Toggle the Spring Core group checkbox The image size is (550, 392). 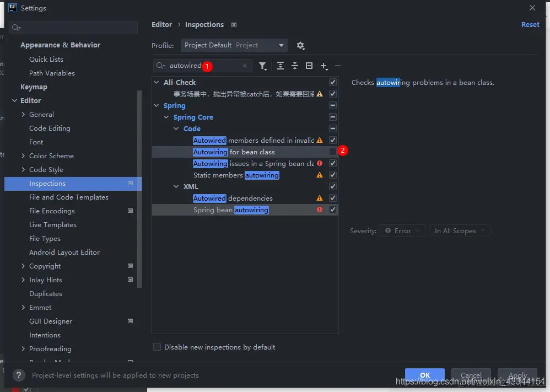332,117
